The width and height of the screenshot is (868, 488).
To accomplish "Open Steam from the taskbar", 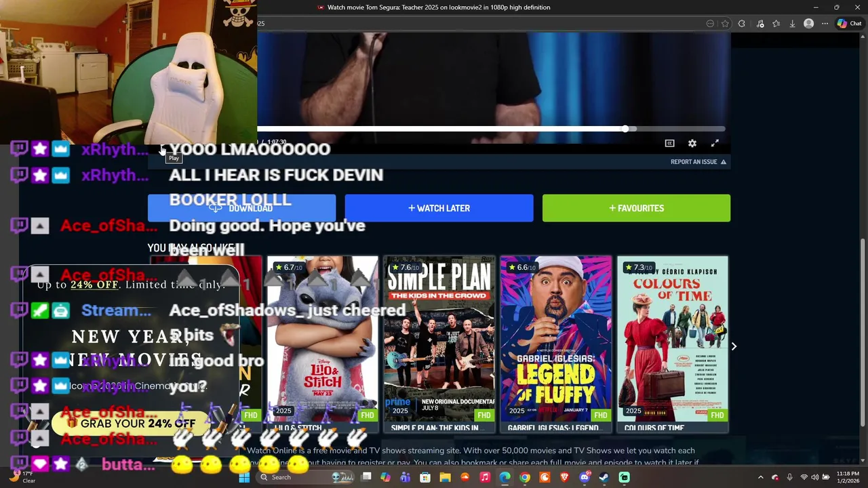I will coord(604,477).
